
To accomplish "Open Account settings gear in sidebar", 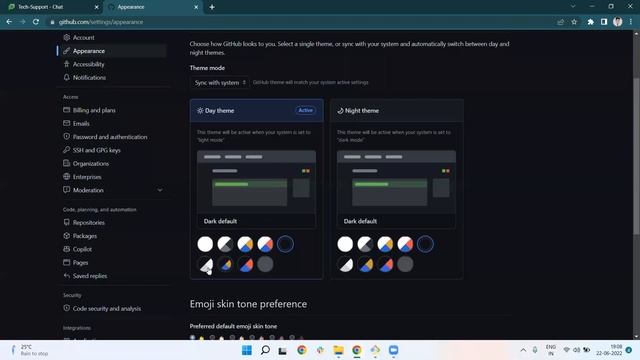I will tap(83, 38).
